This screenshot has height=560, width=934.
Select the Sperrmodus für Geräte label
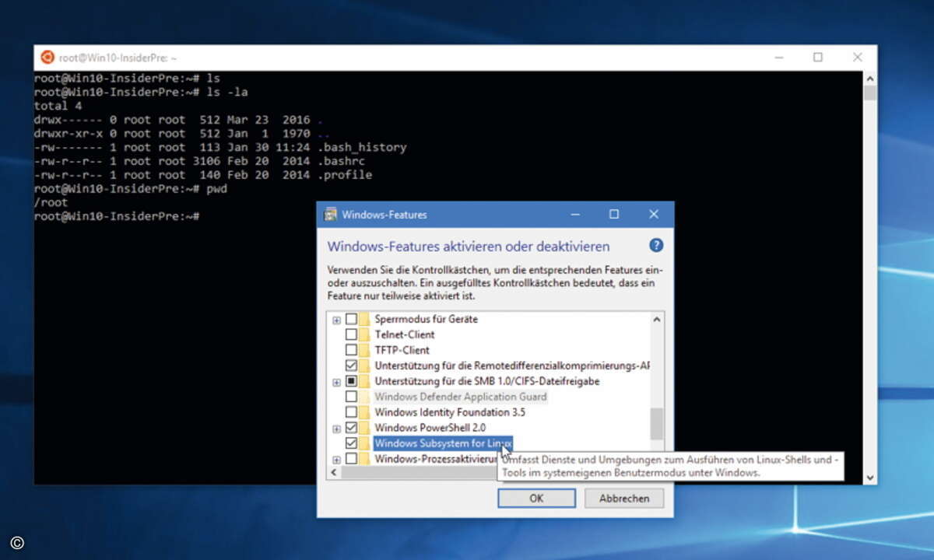tap(427, 319)
